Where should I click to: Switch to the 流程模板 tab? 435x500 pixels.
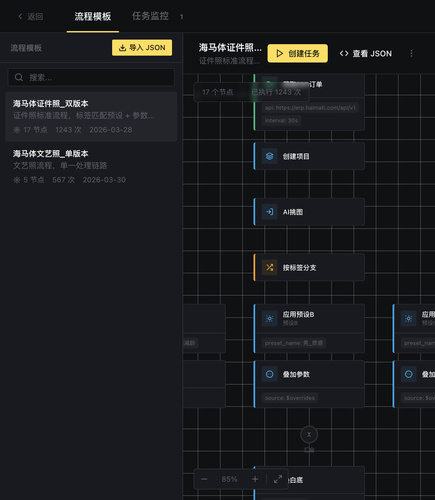[93, 16]
